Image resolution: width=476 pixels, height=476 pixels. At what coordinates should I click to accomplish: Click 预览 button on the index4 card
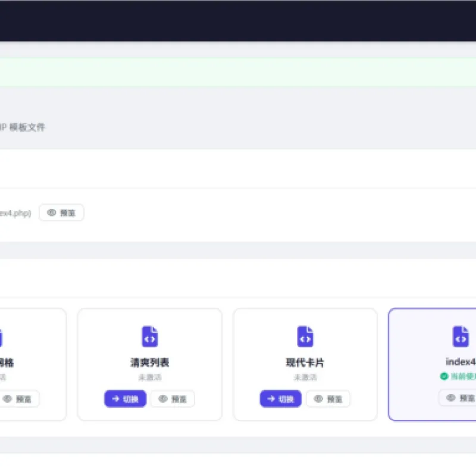pos(458,397)
